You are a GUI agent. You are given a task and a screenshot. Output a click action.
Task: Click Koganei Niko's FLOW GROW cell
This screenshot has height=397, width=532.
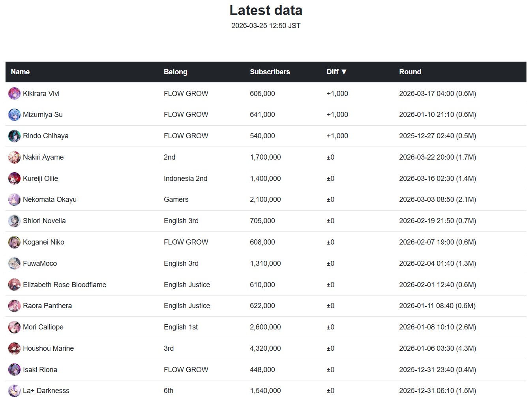(186, 242)
